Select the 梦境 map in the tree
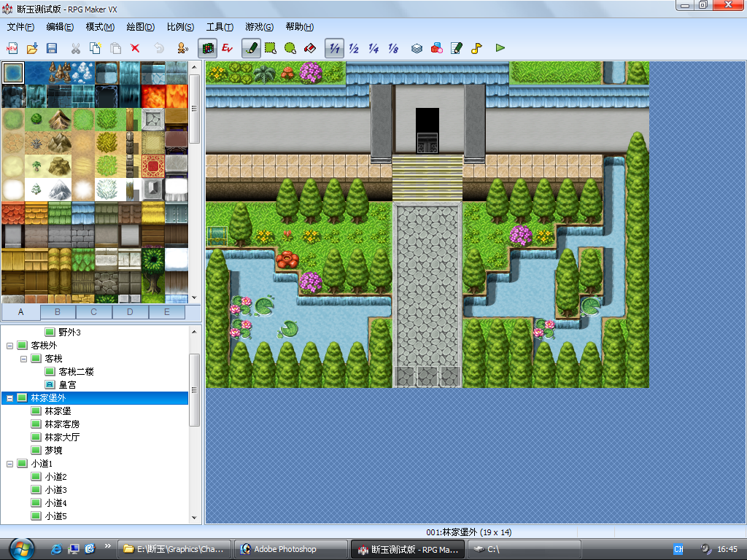This screenshot has height=560, width=747. (x=53, y=451)
